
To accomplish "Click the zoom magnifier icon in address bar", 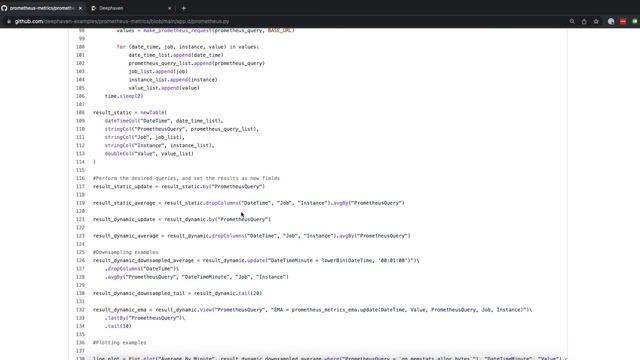I will coord(572,21).
